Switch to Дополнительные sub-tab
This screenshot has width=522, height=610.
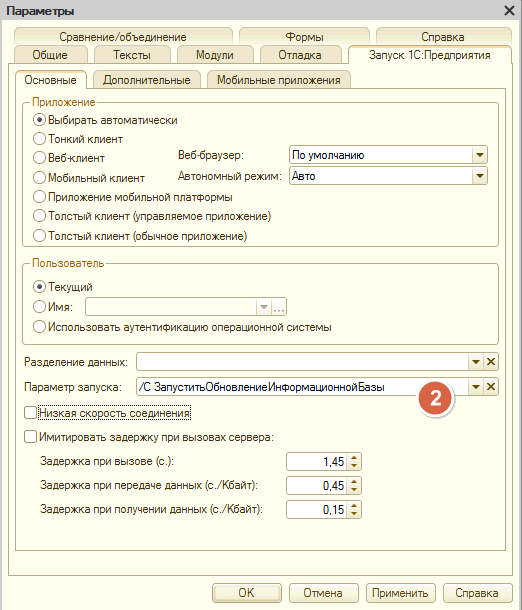tap(147, 80)
